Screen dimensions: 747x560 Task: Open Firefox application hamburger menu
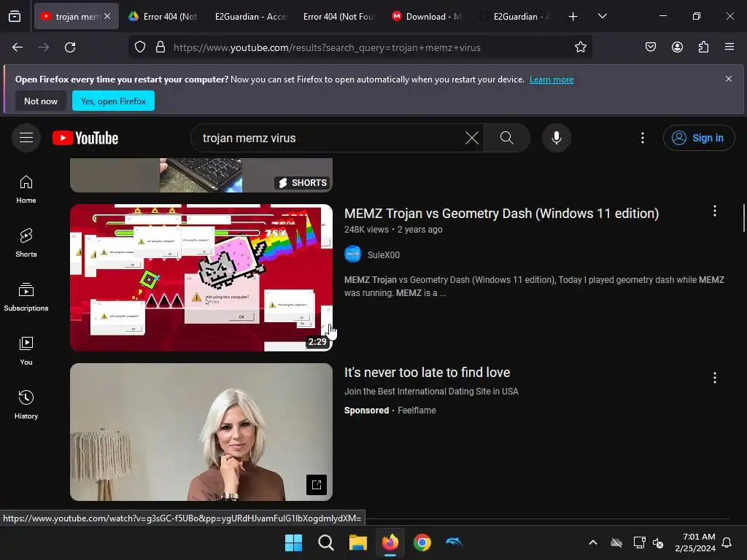point(729,47)
